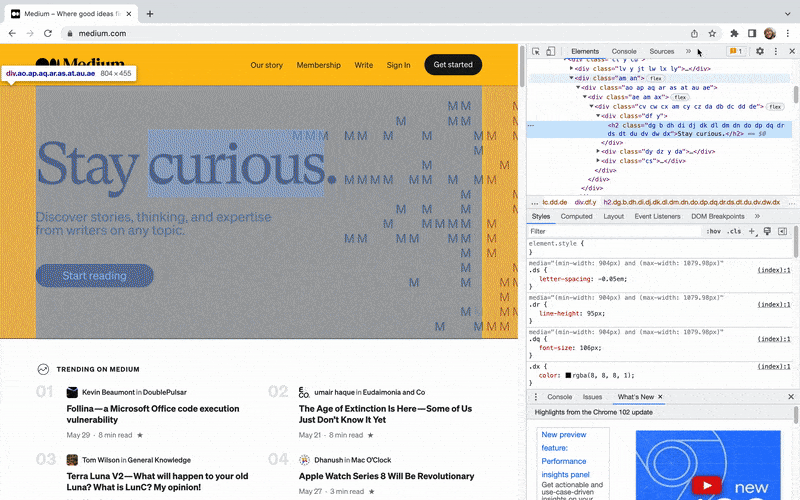This screenshot has height=500, width=800.
Task: Toggle the browser side panel icon
Action: tap(752, 34)
